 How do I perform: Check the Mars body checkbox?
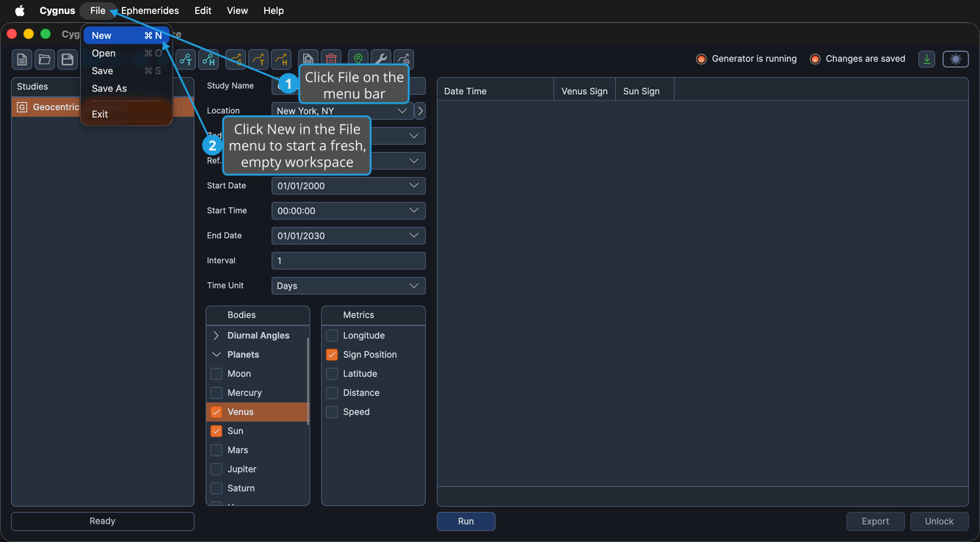pos(217,450)
